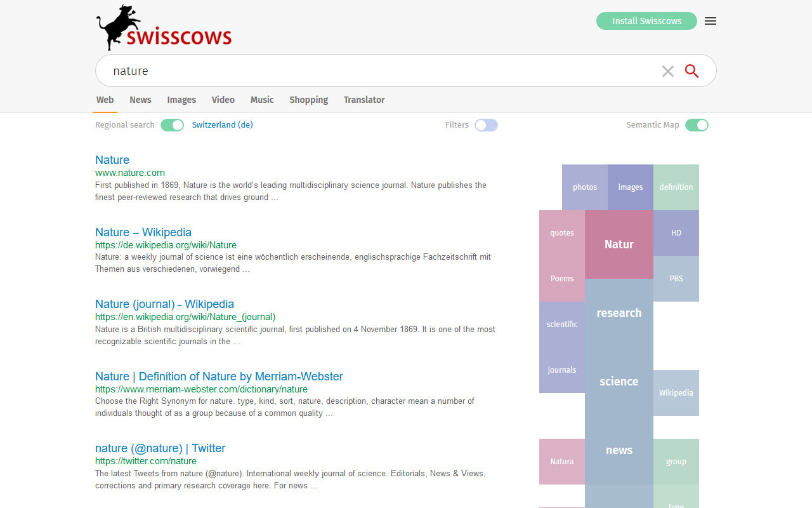The image size is (812, 508).
Task: Select the images tile in semantic map
Action: point(631,187)
